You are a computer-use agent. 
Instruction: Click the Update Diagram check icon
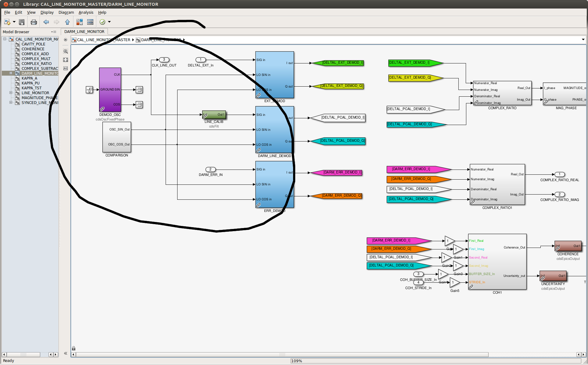click(102, 22)
